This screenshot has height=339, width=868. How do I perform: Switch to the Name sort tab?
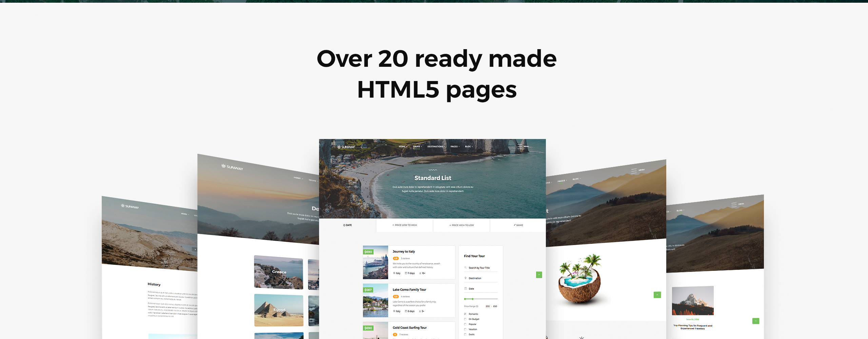pyautogui.click(x=518, y=225)
